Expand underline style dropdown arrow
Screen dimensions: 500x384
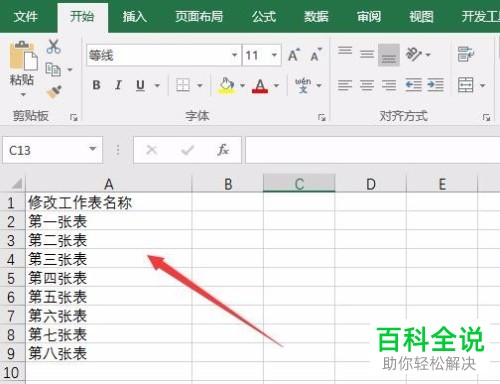pos(157,86)
